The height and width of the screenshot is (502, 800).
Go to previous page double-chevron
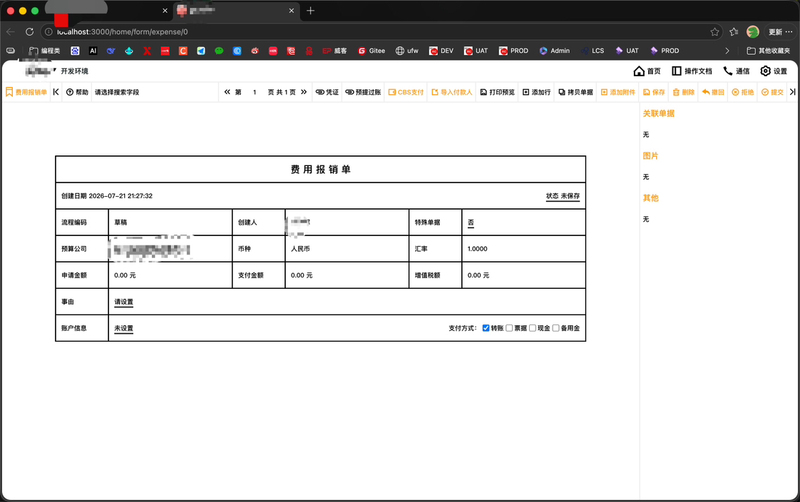pyautogui.click(x=227, y=92)
